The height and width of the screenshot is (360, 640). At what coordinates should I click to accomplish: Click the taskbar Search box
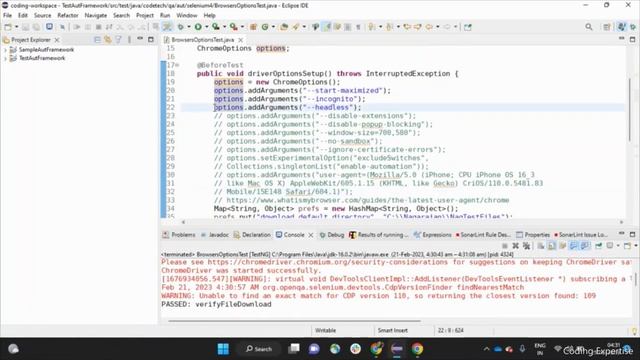(x=259, y=349)
